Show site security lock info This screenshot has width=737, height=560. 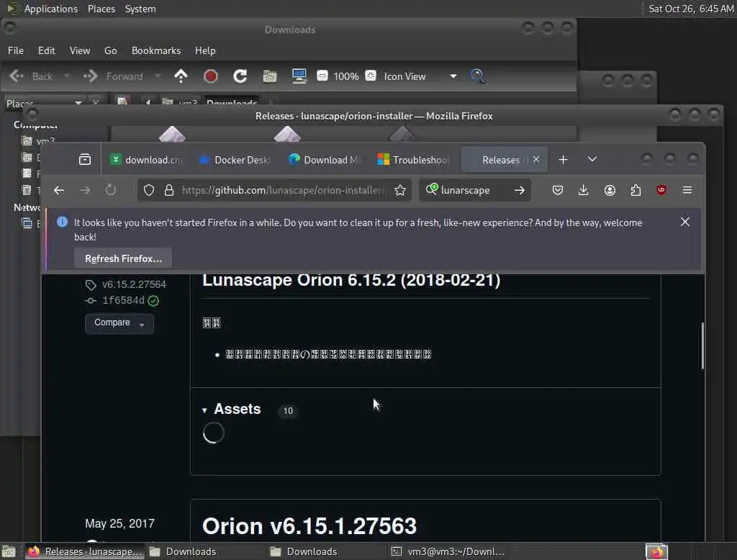[x=168, y=191]
